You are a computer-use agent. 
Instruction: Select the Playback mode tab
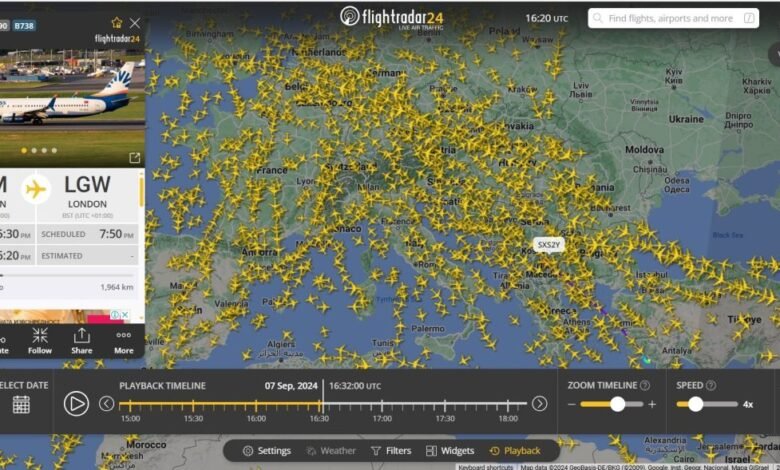click(515, 451)
